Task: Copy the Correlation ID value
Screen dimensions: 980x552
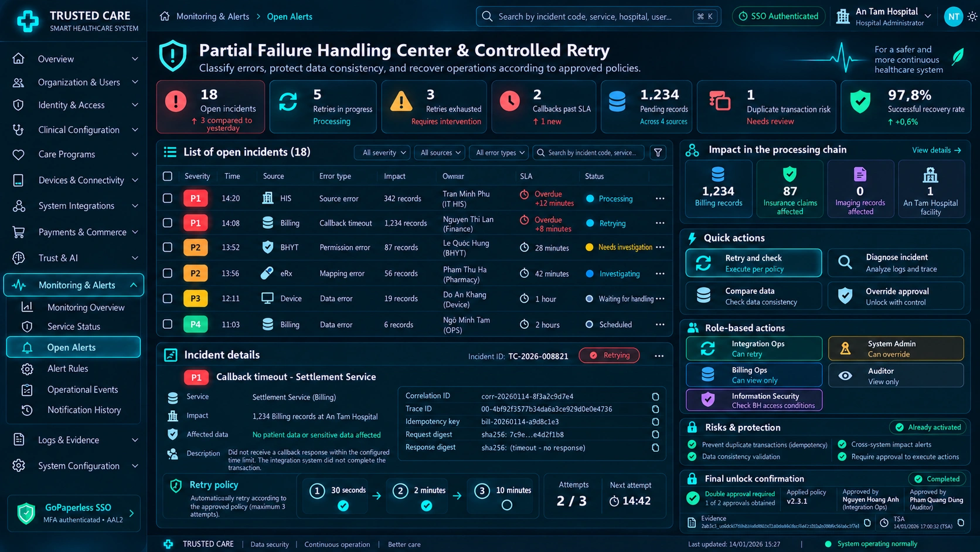Action: pos(655,397)
